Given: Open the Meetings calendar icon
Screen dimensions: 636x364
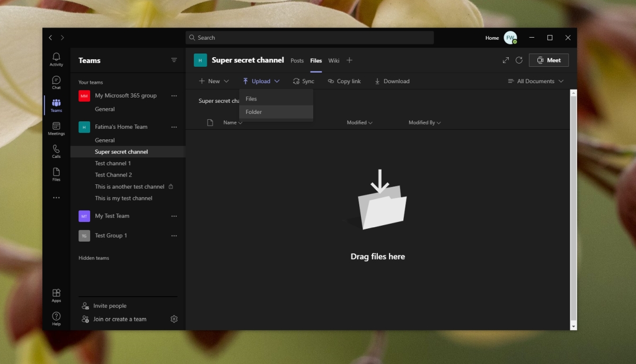Looking at the screenshot, I should (56, 128).
